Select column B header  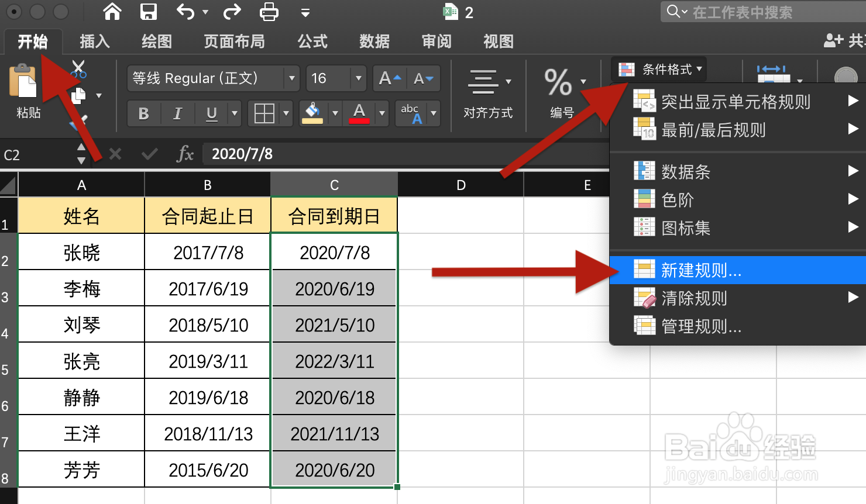click(208, 185)
